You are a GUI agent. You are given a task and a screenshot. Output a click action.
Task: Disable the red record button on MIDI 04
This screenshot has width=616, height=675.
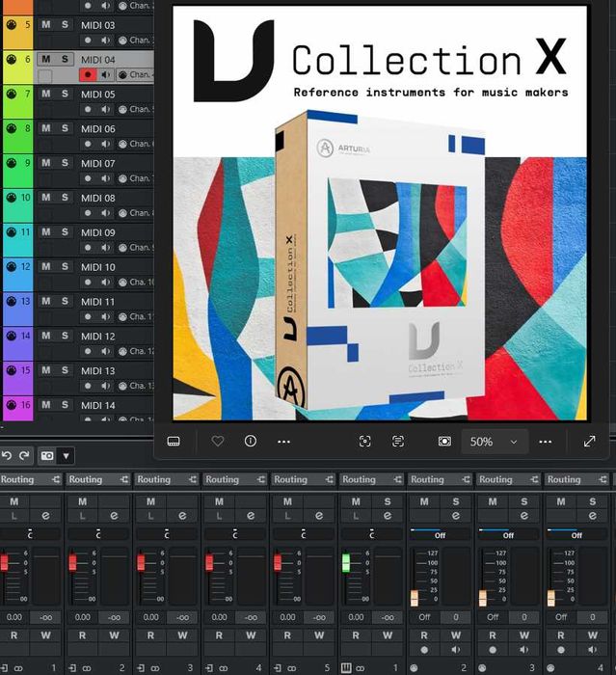point(89,74)
